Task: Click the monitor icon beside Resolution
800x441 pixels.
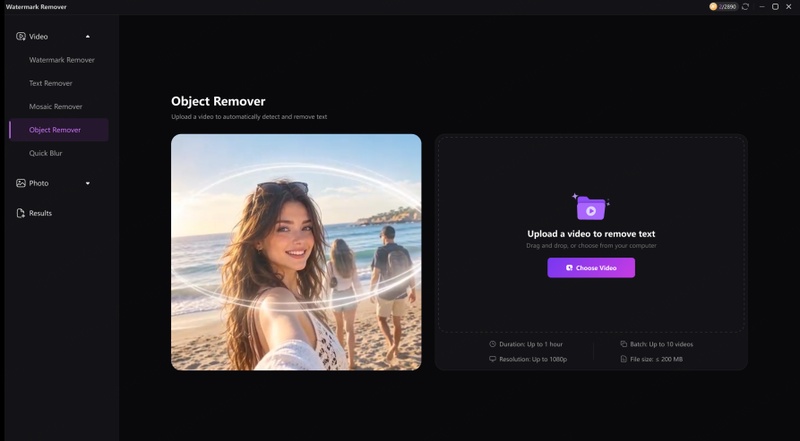Action: [492, 359]
